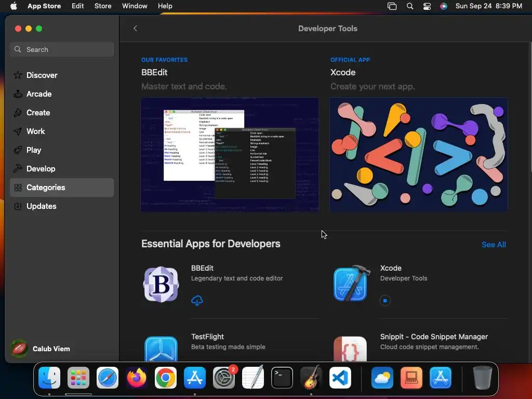Open the Arcade section
Image resolution: width=532 pixels, height=399 pixels.
point(62,94)
